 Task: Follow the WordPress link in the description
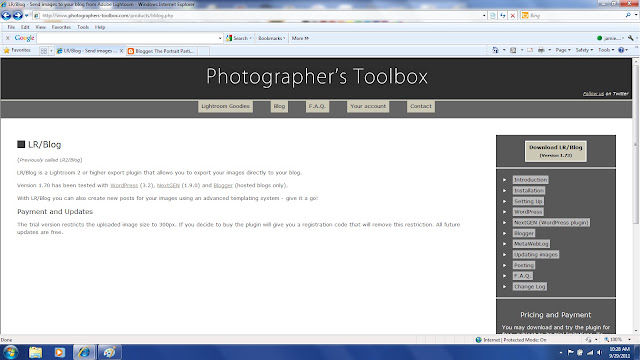click(124, 185)
